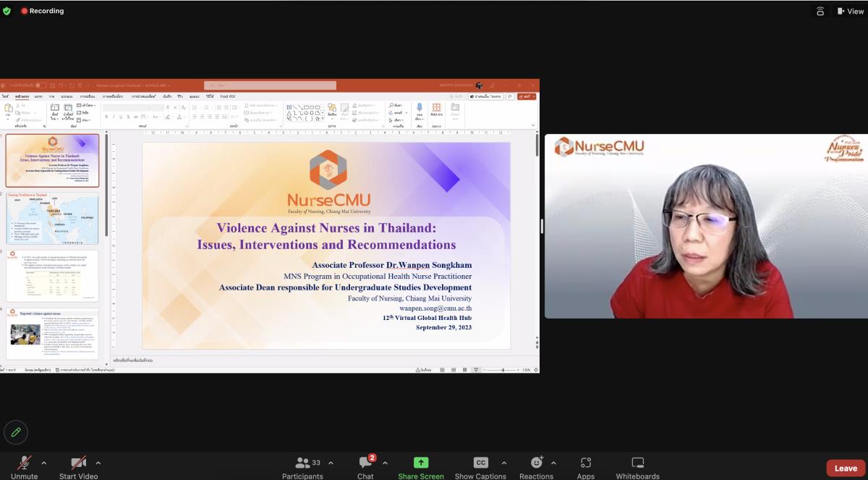Viewport: 868px width, 480px height.
Task: Open the File tab in PowerPoint
Action: pyautogui.click(x=5, y=96)
